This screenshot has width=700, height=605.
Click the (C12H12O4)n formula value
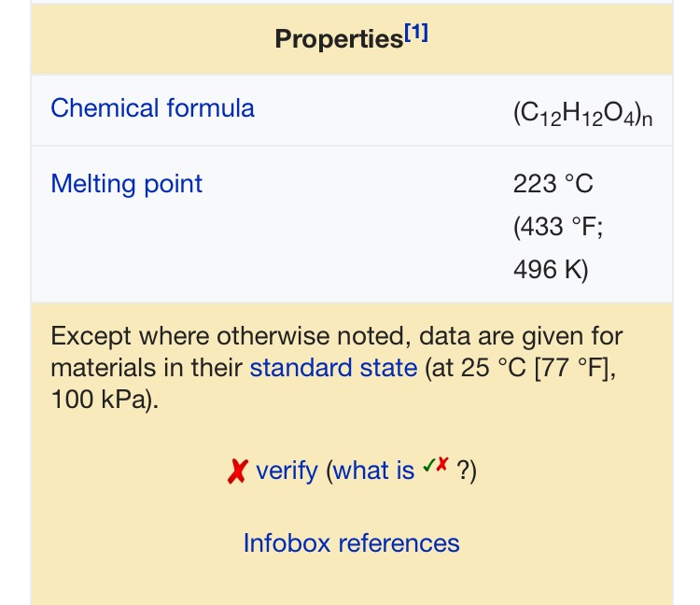[583, 113]
